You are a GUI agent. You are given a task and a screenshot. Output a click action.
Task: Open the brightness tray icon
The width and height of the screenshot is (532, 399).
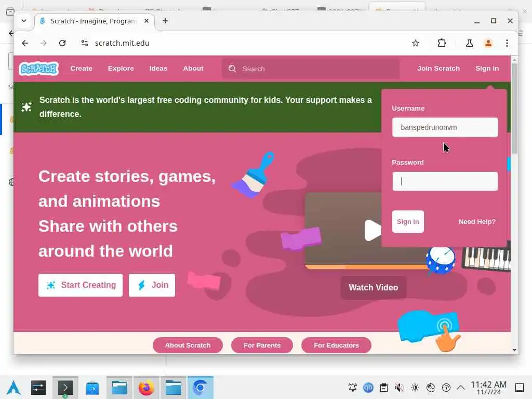coord(415,388)
